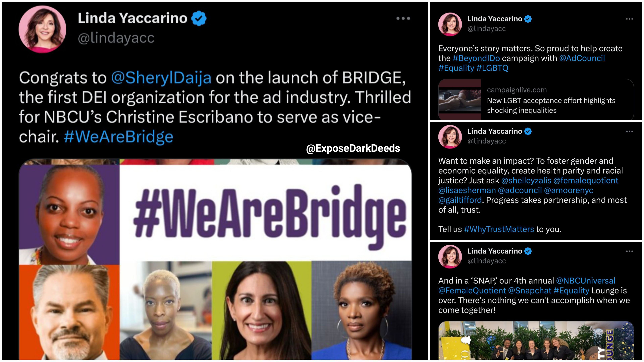Open the @SherylDaija mention link

(161, 78)
